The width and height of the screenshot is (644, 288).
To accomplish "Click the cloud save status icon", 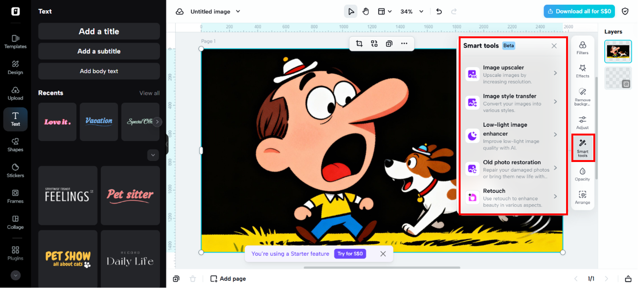I will pyautogui.click(x=180, y=12).
